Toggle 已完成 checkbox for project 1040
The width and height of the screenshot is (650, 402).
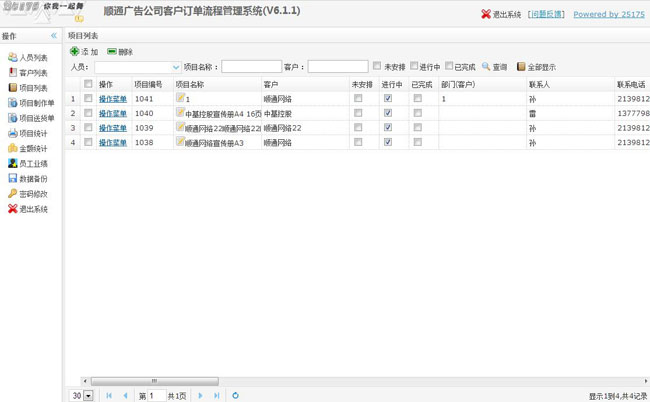(x=417, y=113)
